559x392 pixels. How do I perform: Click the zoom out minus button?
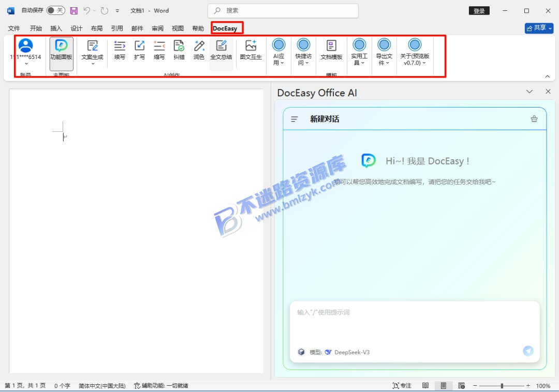click(475, 386)
